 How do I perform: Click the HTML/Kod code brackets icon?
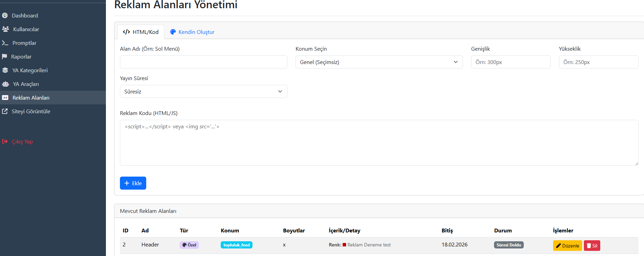(x=126, y=32)
